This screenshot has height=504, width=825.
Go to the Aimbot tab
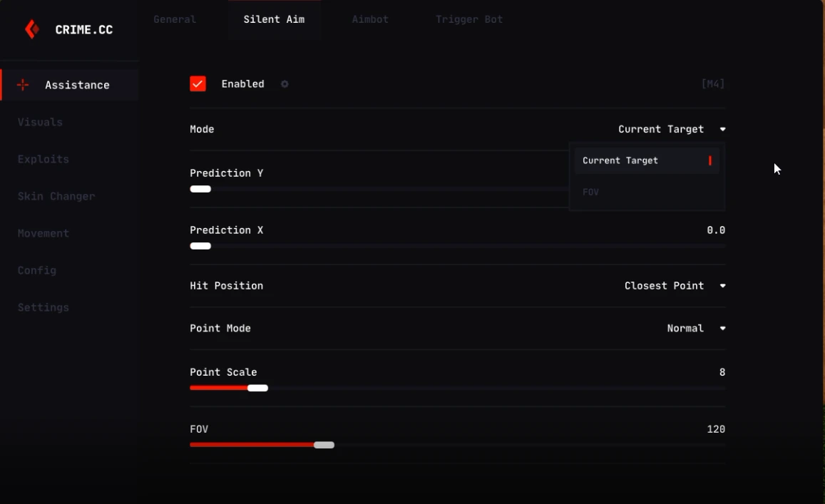point(370,19)
